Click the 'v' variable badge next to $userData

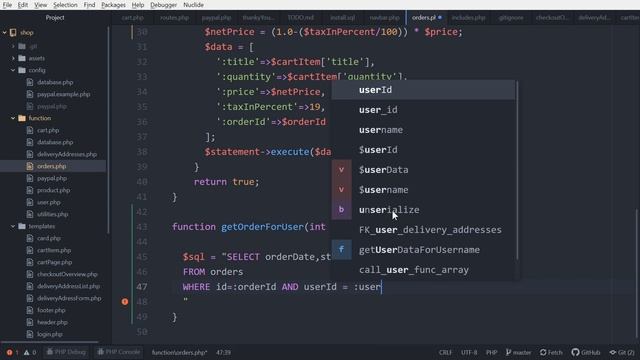[x=341, y=170]
